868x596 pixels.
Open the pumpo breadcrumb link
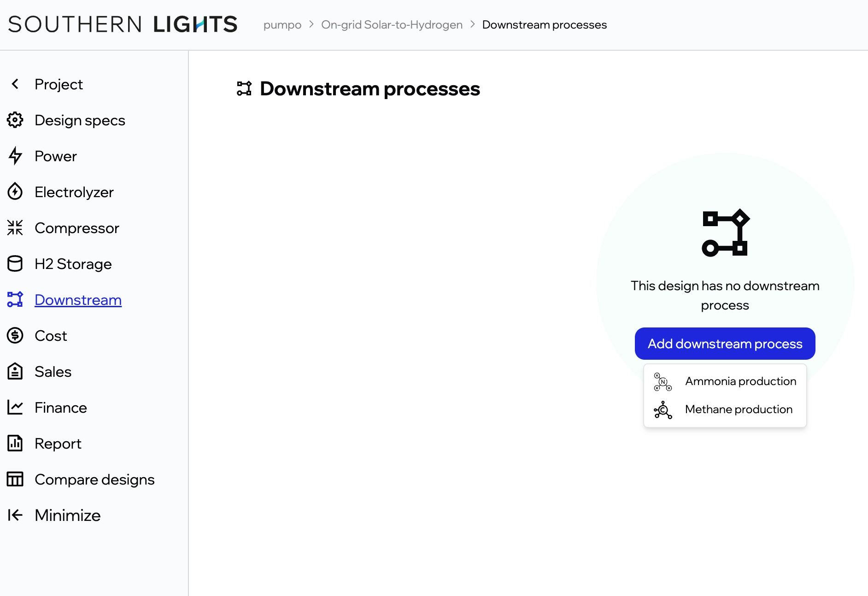coord(282,25)
